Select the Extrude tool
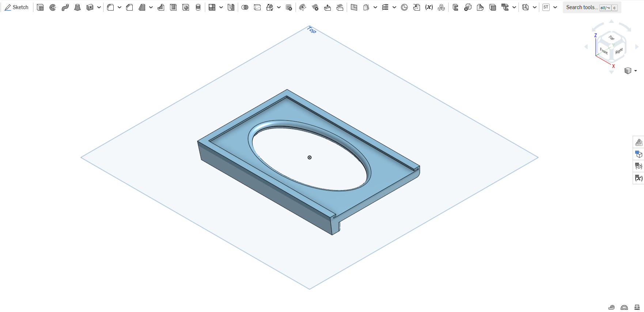644x312 pixels. 41,7
